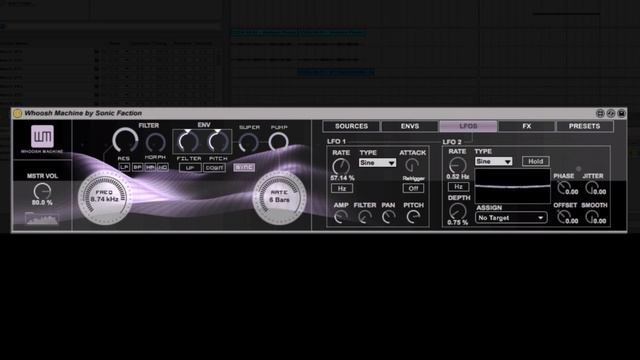Click the LFO 2 waveform display
This screenshot has height=360, width=640.
(x=512, y=186)
